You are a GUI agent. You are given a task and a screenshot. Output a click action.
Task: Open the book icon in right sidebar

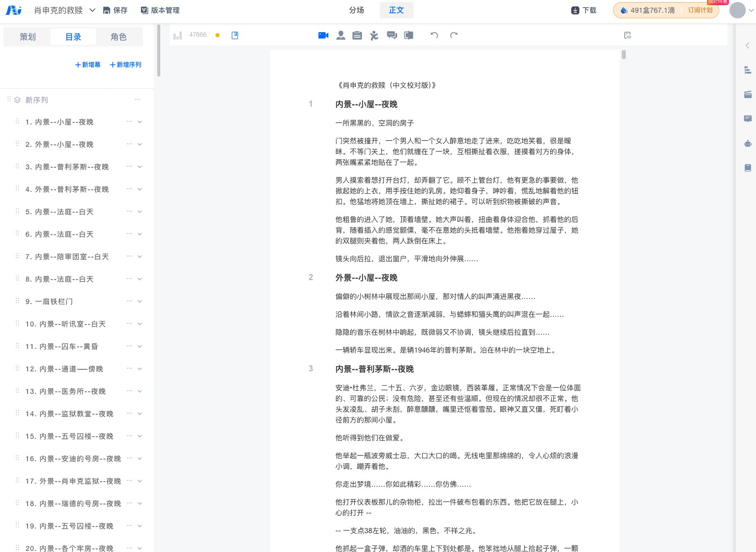748,168
